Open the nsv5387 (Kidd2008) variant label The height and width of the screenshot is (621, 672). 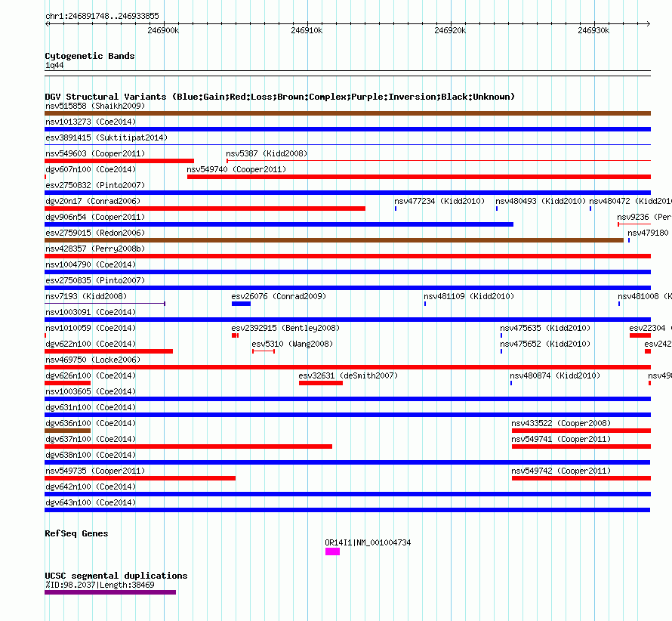[x=267, y=153]
